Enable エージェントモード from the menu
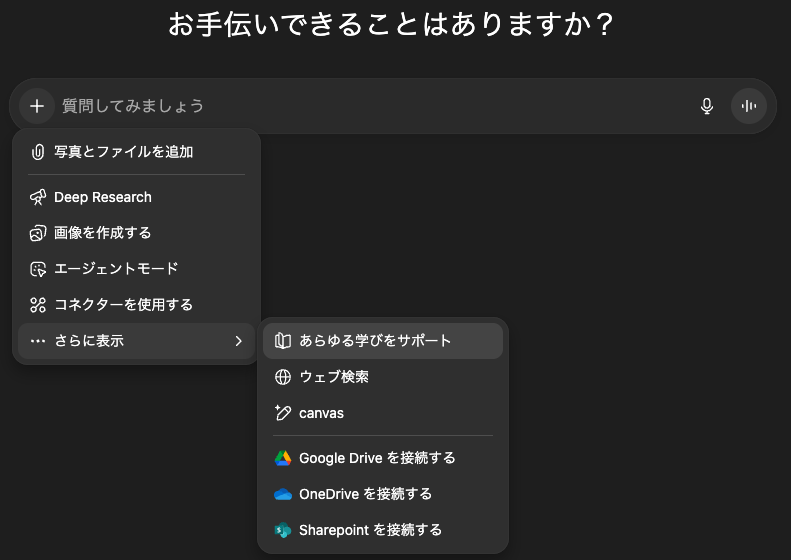The height and width of the screenshot is (560, 791). tap(115, 269)
